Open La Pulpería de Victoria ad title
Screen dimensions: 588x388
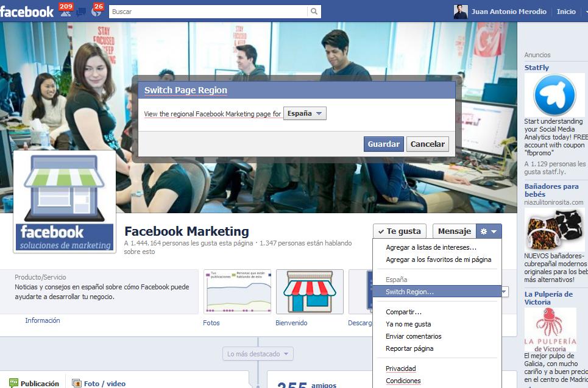coord(548,298)
